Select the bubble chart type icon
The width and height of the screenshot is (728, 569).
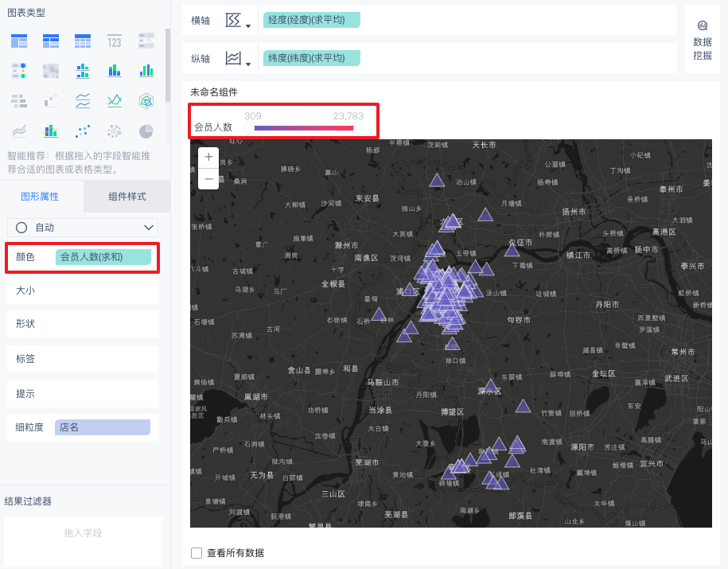click(x=114, y=131)
